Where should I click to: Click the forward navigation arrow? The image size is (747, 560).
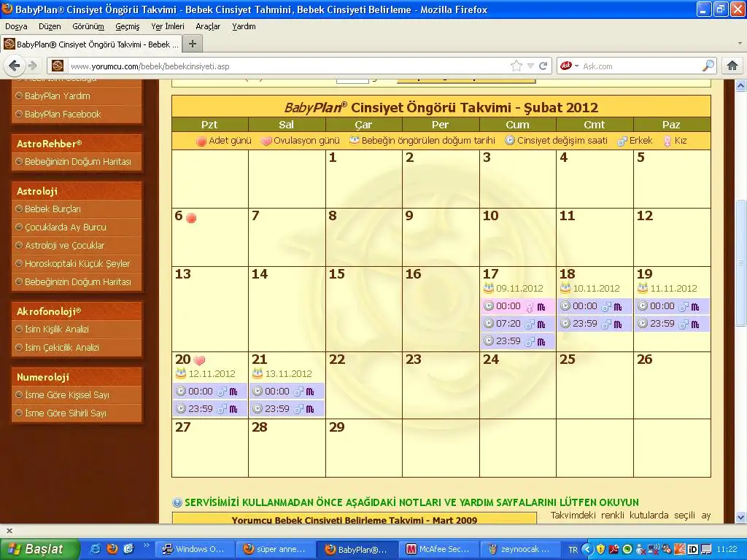(x=32, y=66)
